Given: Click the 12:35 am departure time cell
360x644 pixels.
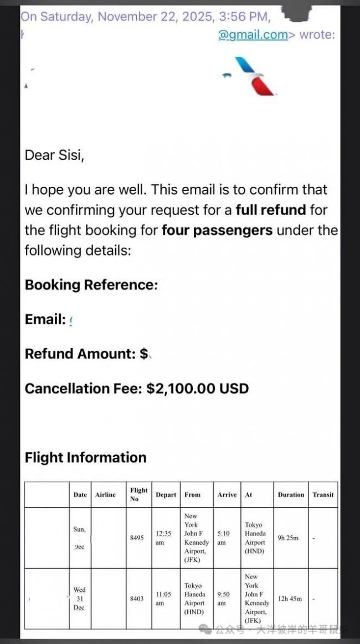Looking at the screenshot, I should [x=163, y=538].
